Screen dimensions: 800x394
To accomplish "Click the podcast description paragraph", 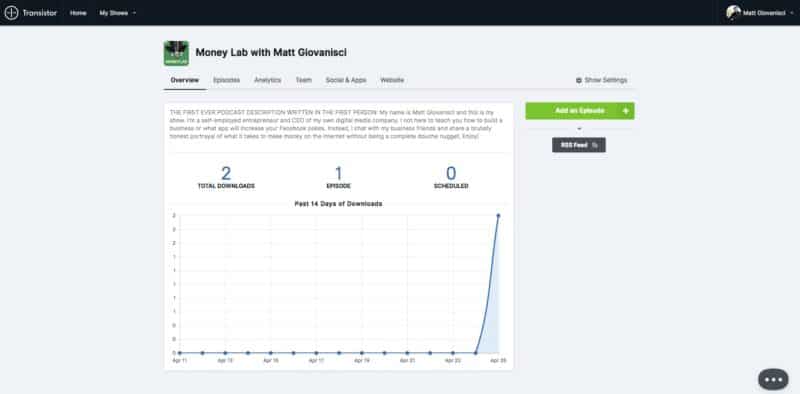I will [x=337, y=124].
